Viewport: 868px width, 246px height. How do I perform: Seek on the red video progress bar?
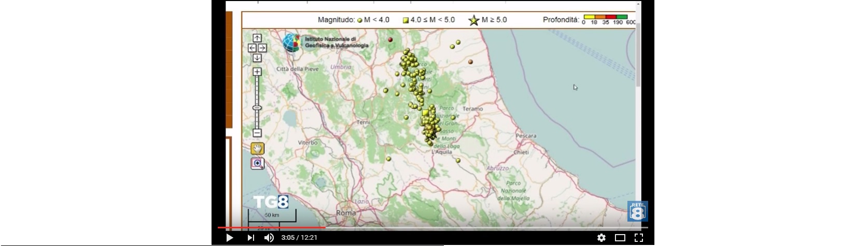point(271,227)
